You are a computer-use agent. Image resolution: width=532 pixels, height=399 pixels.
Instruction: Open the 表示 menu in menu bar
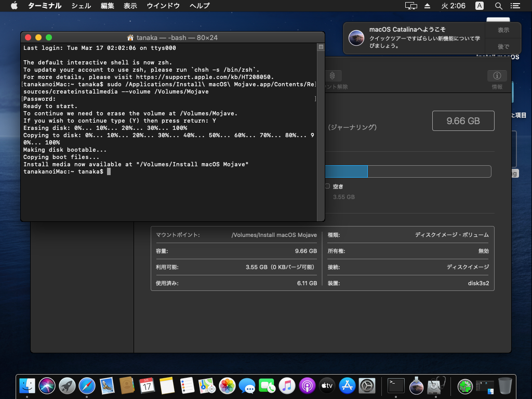pos(130,6)
